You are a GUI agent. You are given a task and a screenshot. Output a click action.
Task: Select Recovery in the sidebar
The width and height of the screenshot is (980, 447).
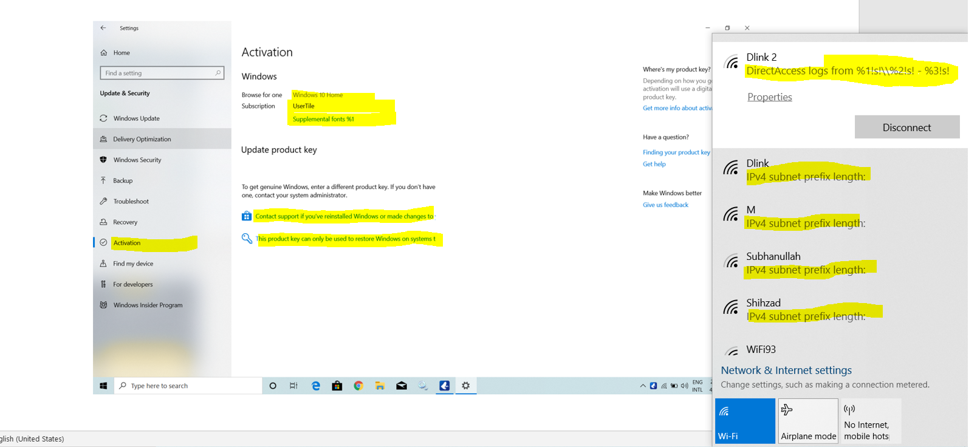[x=125, y=222]
